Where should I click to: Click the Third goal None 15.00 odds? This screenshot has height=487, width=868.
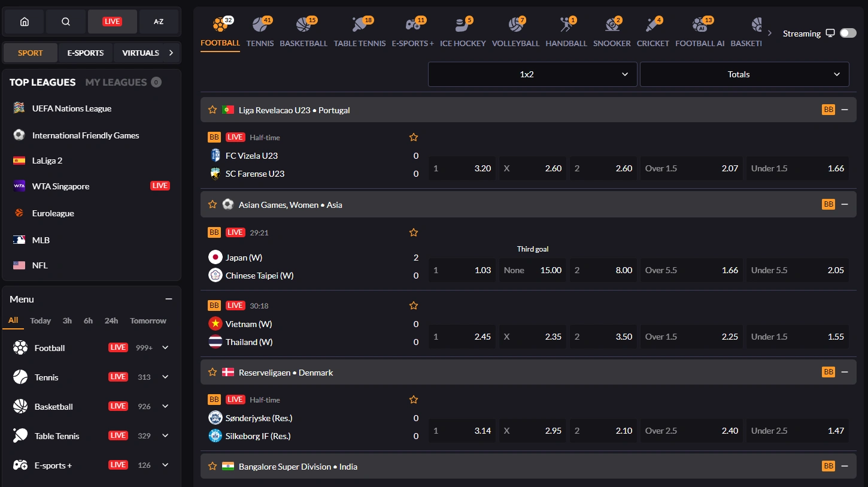[x=533, y=270]
